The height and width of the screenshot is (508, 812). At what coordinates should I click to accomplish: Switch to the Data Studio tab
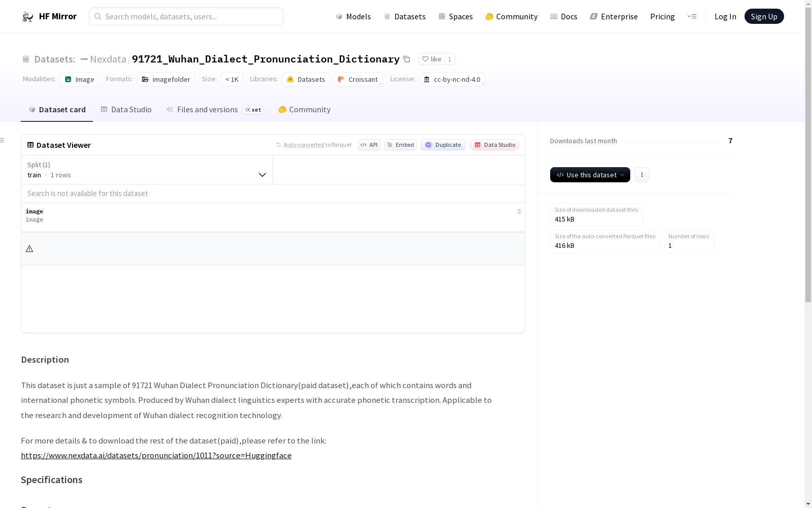126,110
